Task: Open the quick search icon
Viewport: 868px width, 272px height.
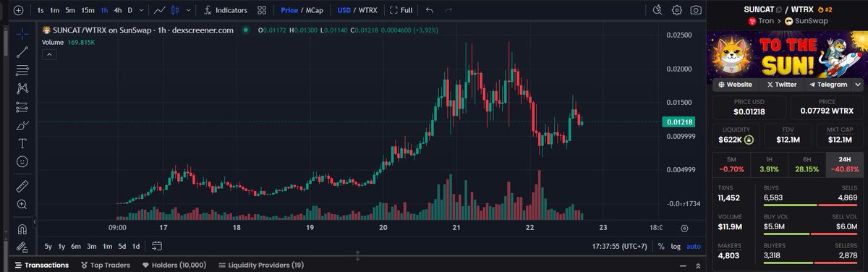Action: click(x=657, y=10)
